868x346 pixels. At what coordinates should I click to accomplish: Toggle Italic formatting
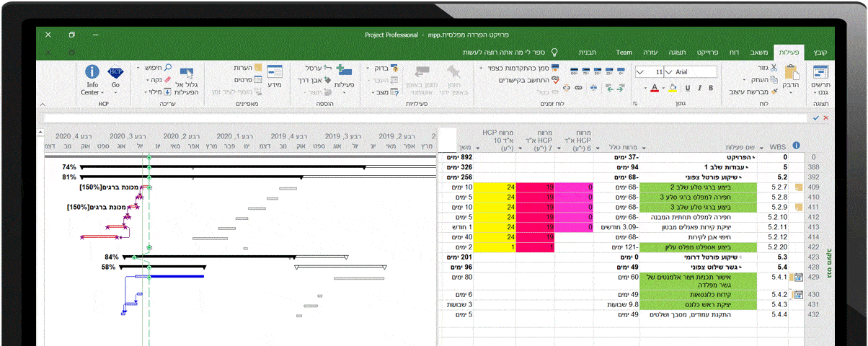pyautogui.click(x=699, y=88)
